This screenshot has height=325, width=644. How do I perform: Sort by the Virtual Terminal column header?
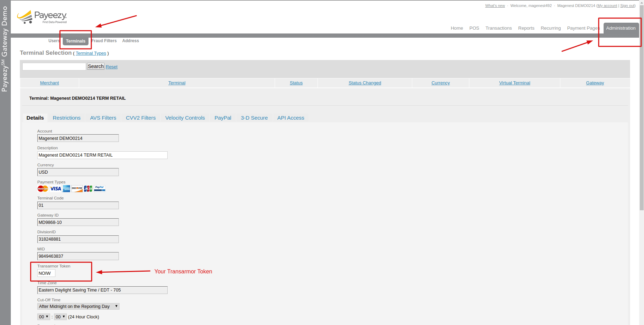point(515,83)
